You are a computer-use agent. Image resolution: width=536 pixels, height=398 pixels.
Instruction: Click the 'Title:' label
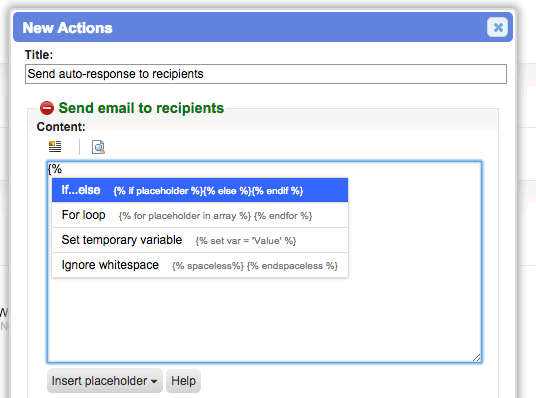[x=39, y=55]
